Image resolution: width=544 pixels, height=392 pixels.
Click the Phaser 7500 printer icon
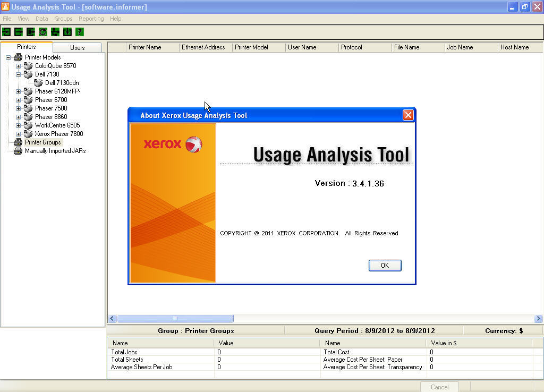point(28,108)
